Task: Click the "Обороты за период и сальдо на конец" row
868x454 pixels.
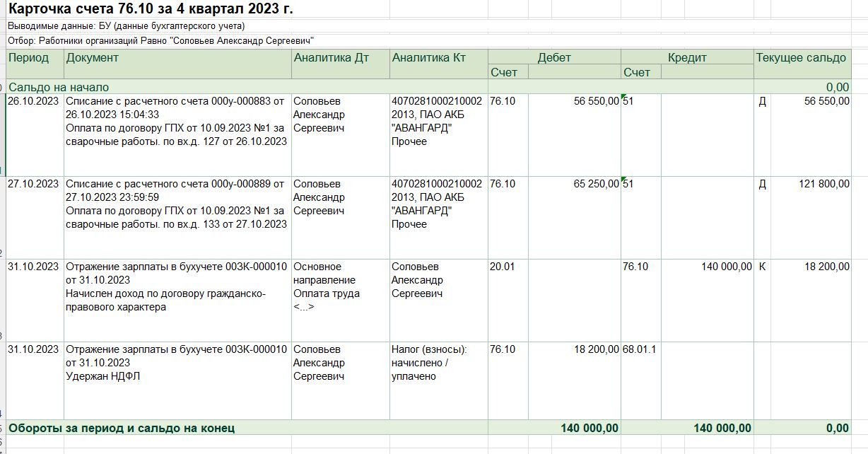Action: [x=122, y=428]
